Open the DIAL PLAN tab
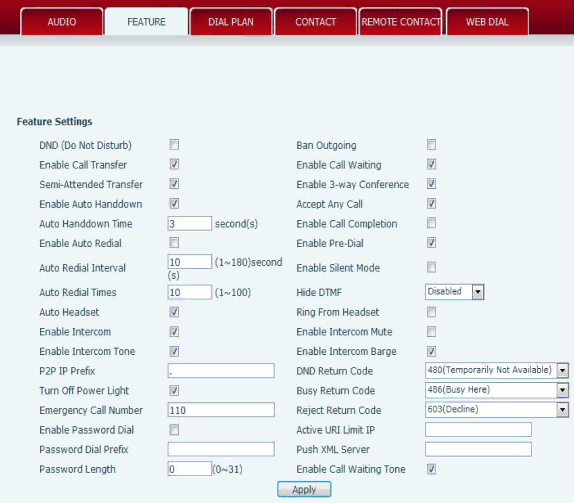The image size is (574, 503). (231, 22)
